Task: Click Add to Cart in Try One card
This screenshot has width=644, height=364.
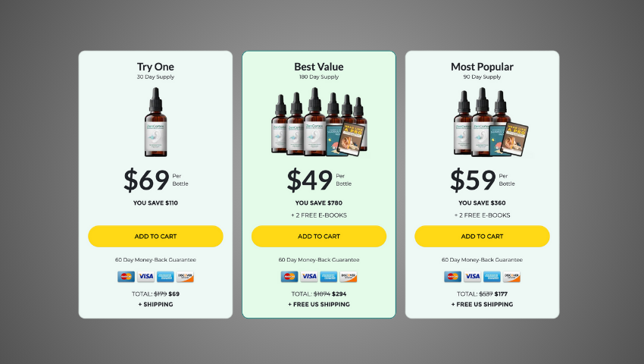Action: pos(155,236)
